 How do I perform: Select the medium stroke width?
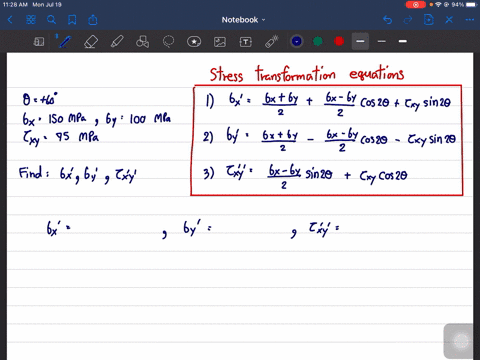[x=403, y=41]
